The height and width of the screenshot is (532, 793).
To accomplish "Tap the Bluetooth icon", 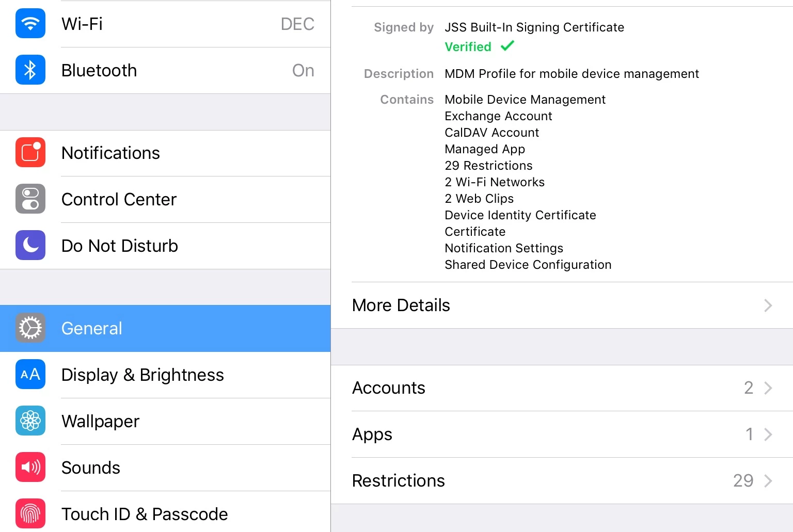I will (30, 70).
